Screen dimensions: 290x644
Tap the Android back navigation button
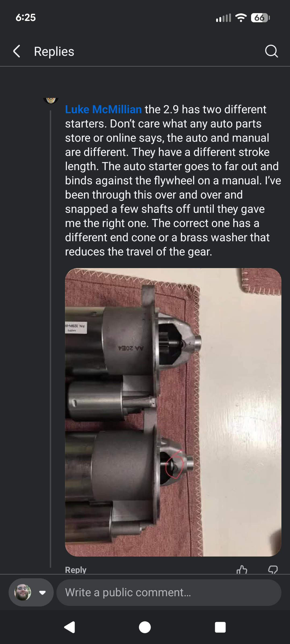(70, 627)
